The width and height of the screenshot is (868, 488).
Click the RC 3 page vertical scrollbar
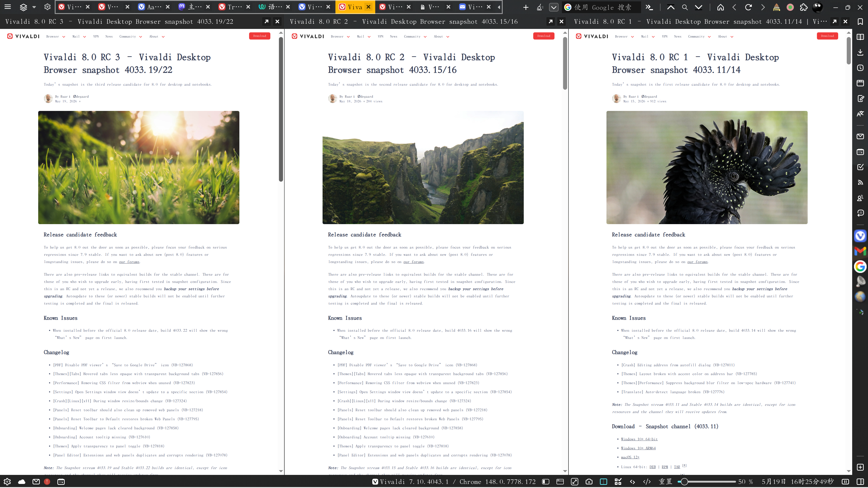pyautogui.click(x=281, y=109)
